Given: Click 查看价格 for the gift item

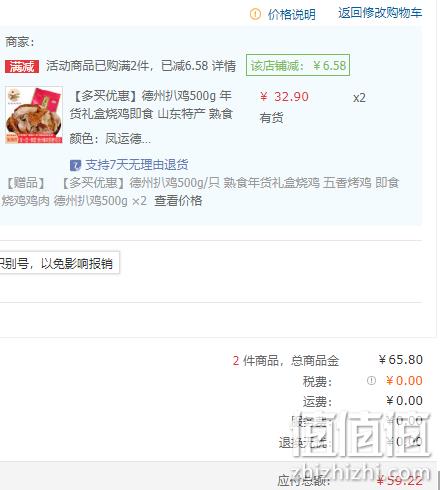Looking at the screenshot, I should point(178,201).
